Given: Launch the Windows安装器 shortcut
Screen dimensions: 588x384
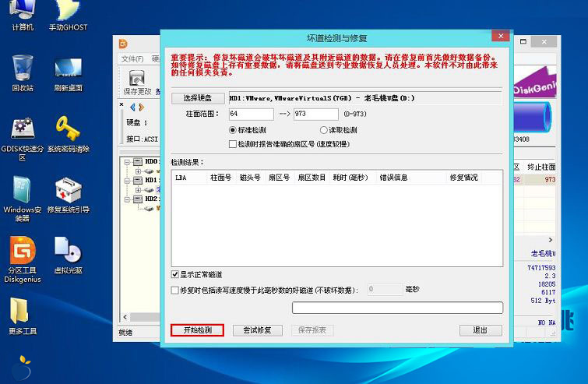Looking at the screenshot, I should (23, 199).
